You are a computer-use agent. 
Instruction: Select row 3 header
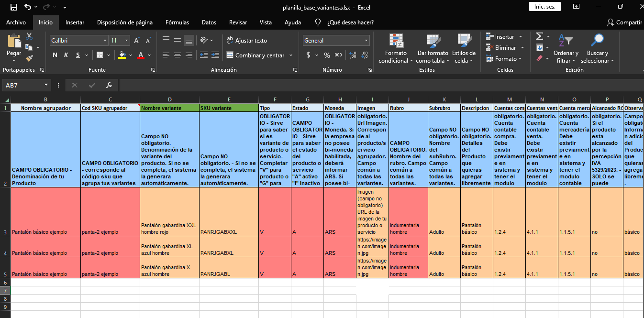click(x=5, y=211)
